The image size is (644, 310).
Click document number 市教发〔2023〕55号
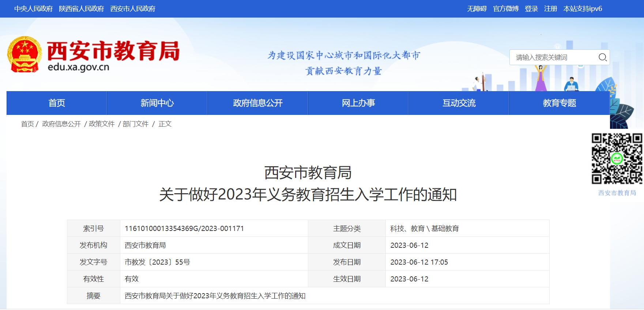(x=158, y=262)
